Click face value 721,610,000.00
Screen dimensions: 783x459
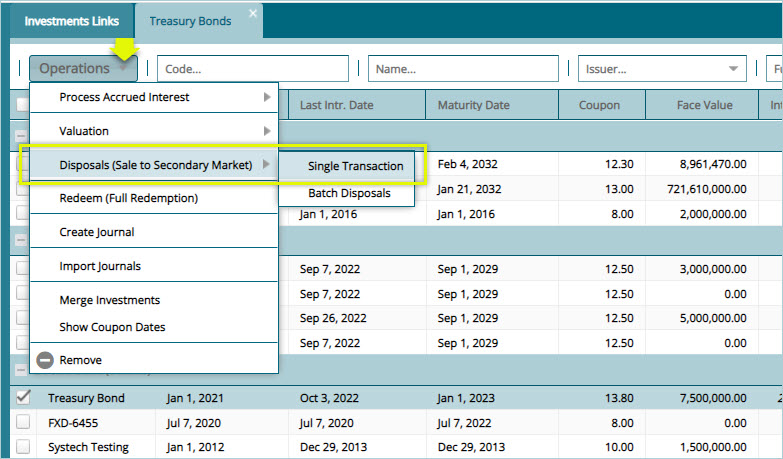click(707, 189)
